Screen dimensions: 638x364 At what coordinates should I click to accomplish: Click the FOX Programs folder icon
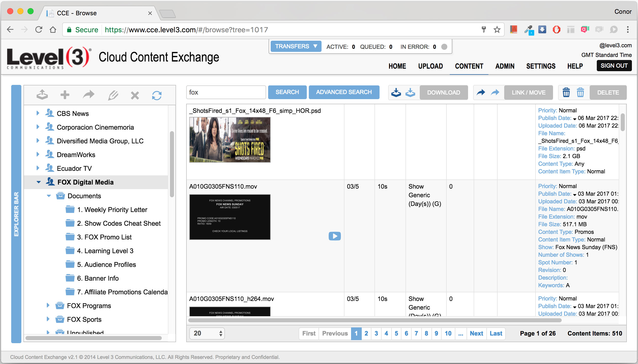click(60, 305)
